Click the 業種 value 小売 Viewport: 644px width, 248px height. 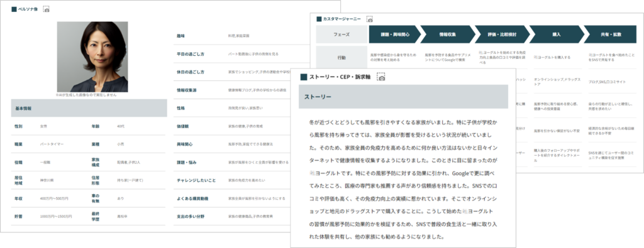click(x=120, y=144)
